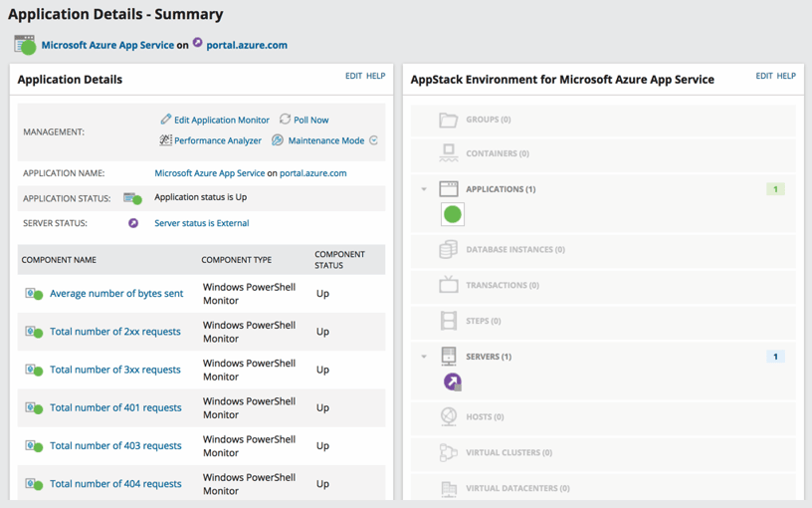The image size is (812, 508).
Task: Open Microsoft Azure App Service header link
Action: [107, 45]
